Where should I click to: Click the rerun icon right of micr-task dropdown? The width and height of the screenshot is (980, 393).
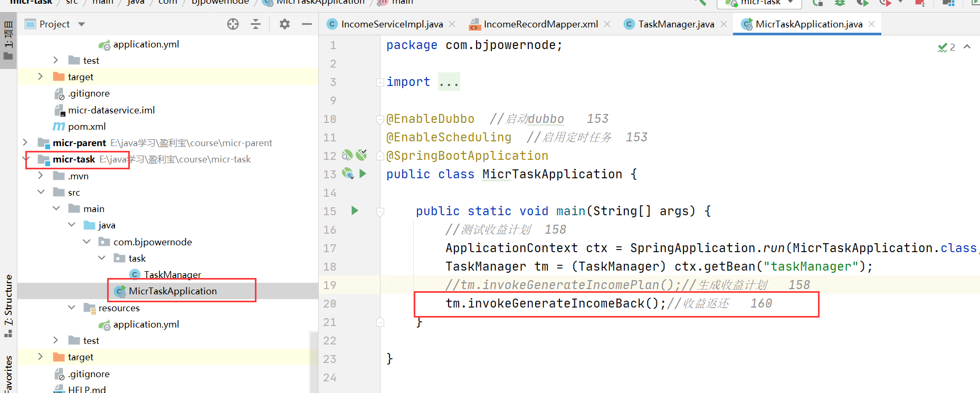[817, 3]
